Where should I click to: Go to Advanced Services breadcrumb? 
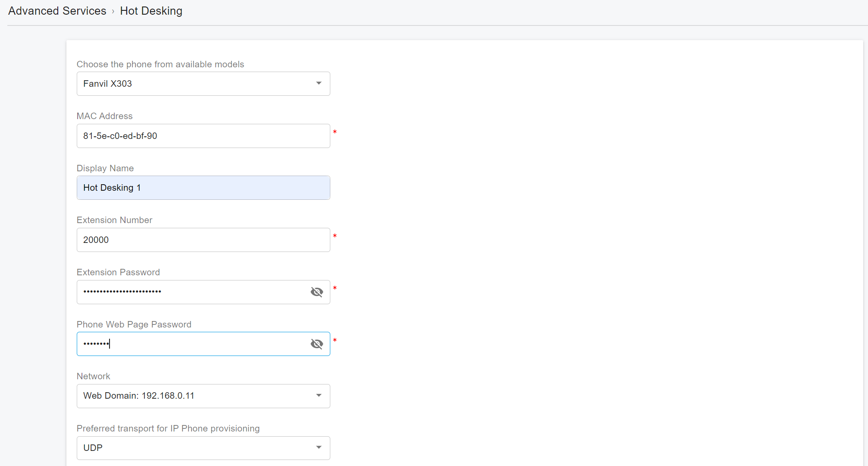coord(57,11)
